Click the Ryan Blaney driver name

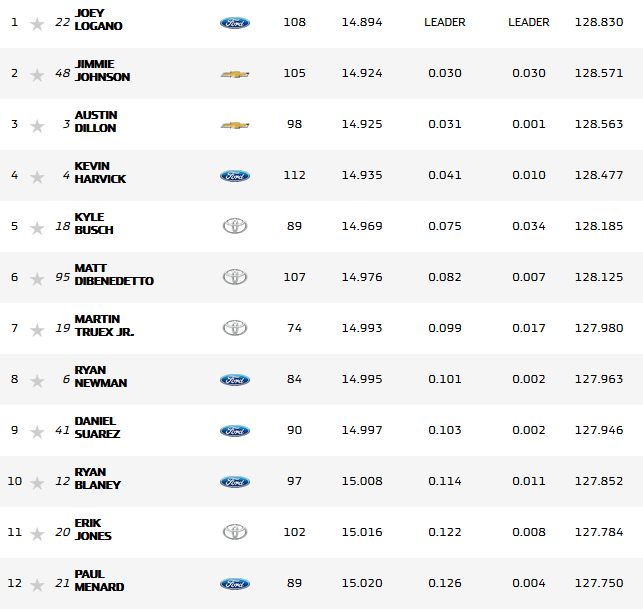tap(97, 478)
